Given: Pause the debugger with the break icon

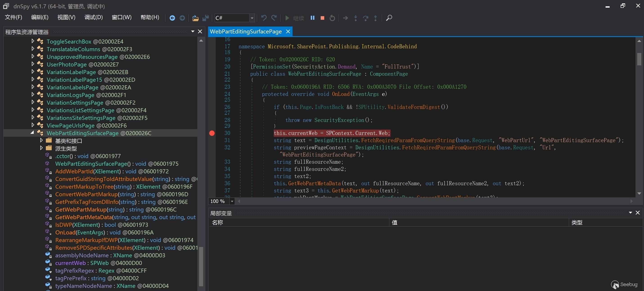Looking at the screenshot, I should [x=312, y=18].
